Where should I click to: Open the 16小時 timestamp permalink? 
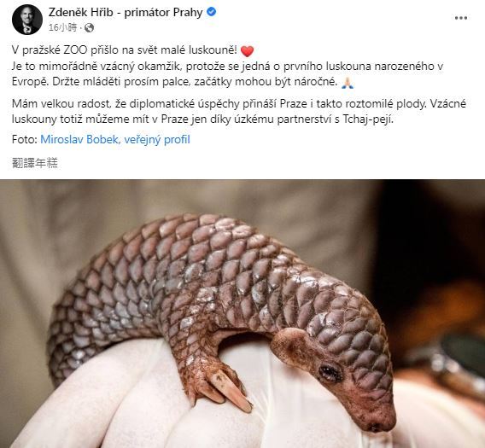[x=62, y=28]
